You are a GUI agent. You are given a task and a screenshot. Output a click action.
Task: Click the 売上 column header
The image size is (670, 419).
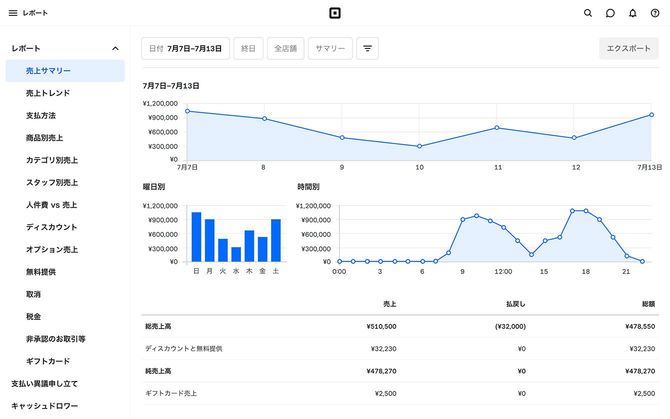coord(390,304)
